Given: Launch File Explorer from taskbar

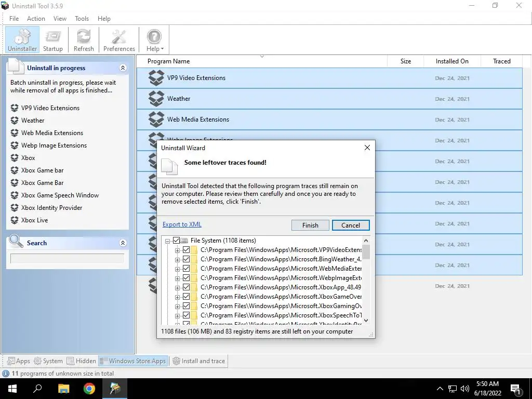Looking at the screenshot, I should point(63,389).
